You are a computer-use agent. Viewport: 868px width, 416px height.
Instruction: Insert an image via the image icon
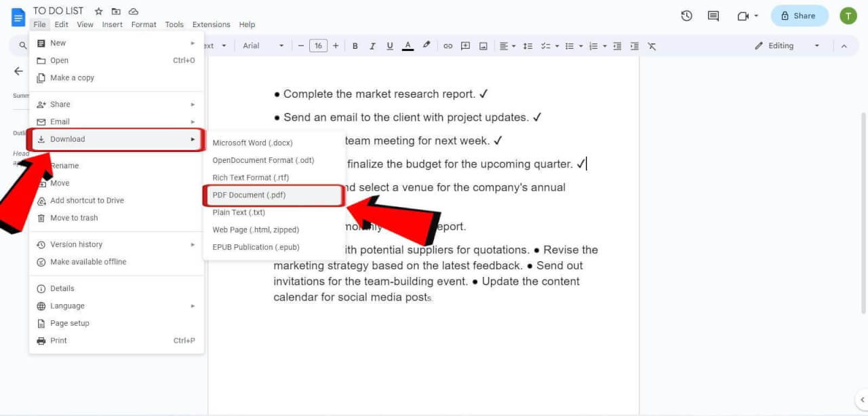483,45
